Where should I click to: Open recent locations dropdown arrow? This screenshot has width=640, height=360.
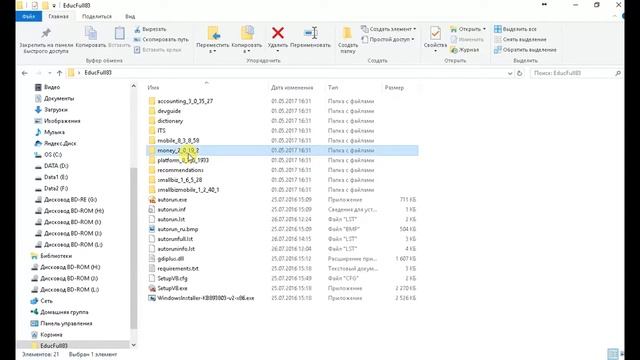tap(49, 73)
